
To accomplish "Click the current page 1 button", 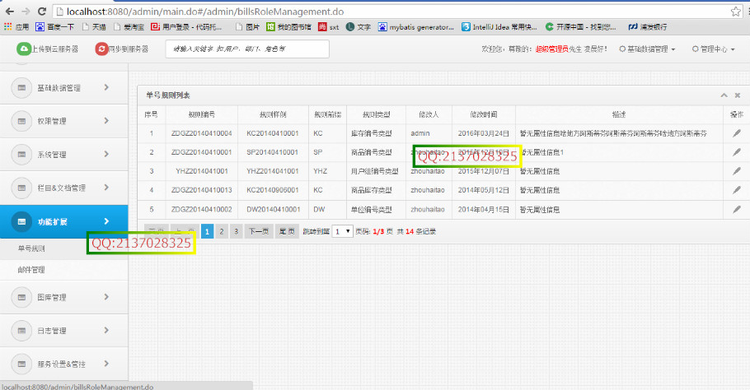I will pos(207,232).
